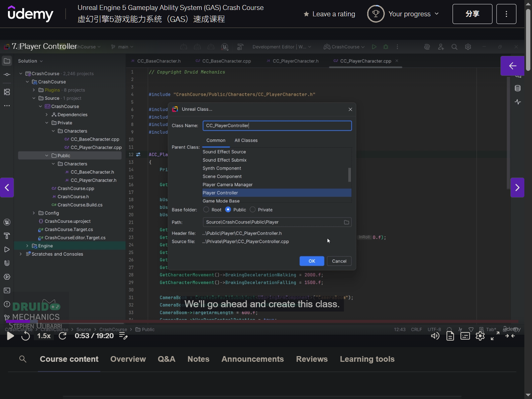Expand the Plugins folder in Solution
The height and width of the screenshot is (399, 532).
coord(34,90)
